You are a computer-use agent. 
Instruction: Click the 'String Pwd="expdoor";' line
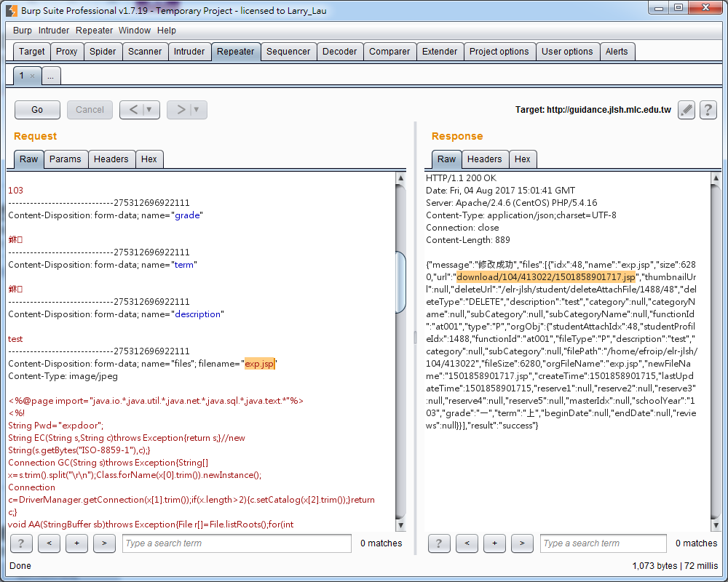56,426
